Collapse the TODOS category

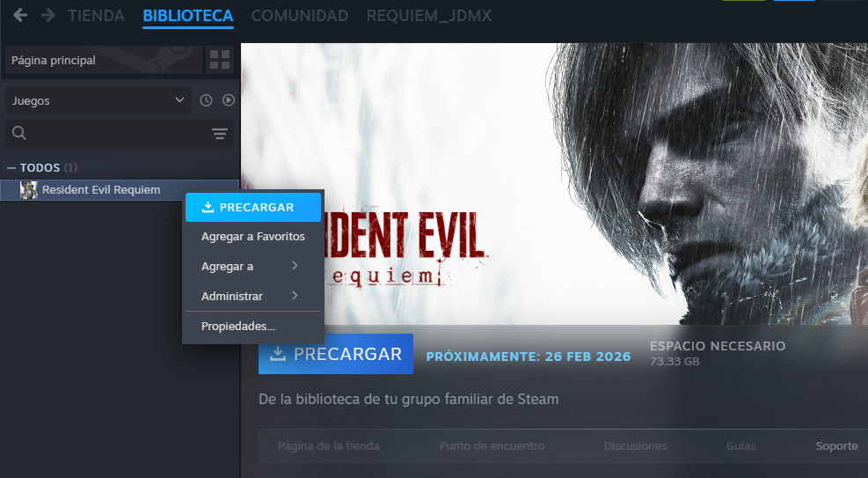[x=11, y=167]
